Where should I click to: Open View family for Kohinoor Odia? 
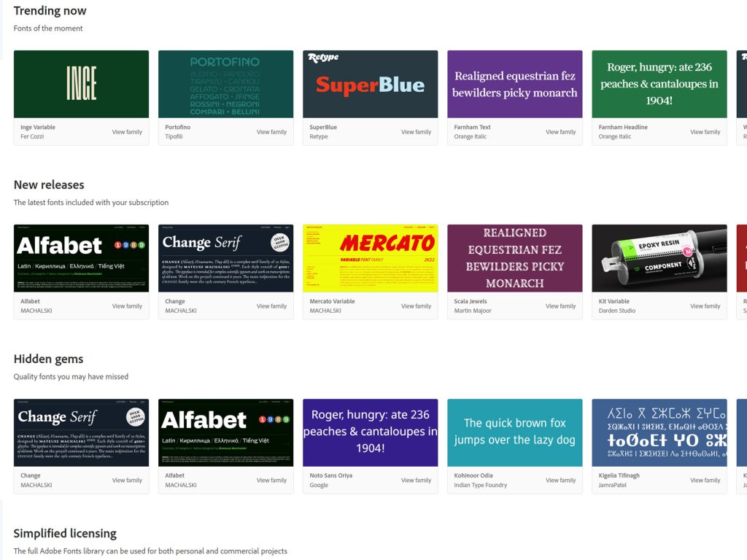[x=560, y=481]
